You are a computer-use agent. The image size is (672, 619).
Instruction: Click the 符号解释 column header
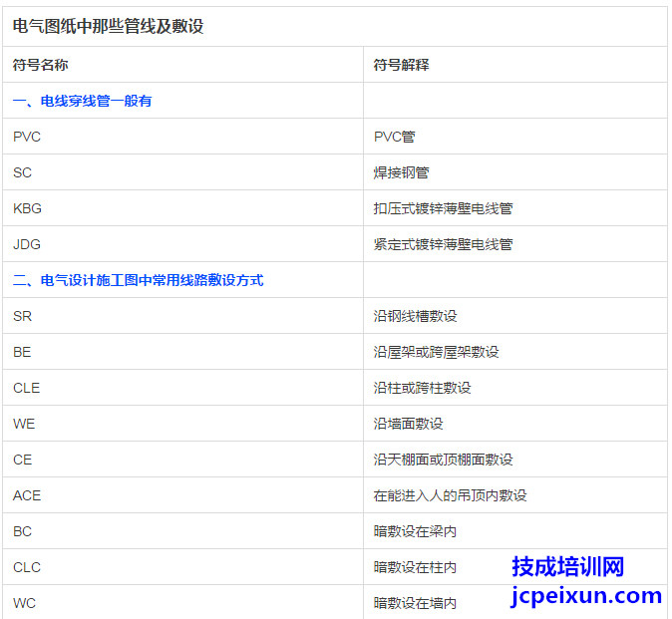point(402,65)
